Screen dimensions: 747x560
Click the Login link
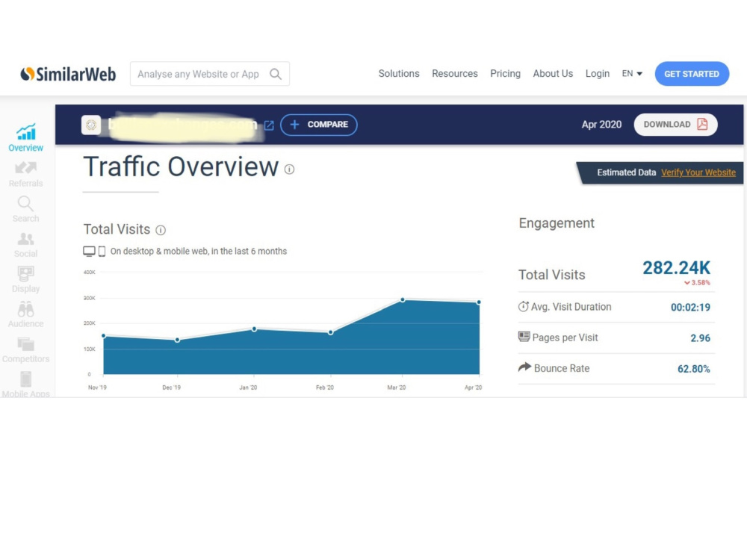[598, 74]
